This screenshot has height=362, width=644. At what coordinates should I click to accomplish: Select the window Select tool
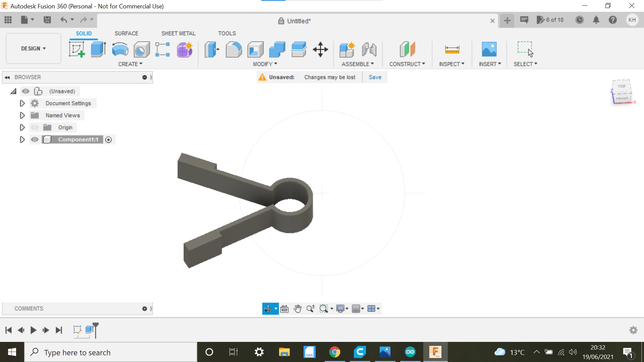click(x=525, y=49)
